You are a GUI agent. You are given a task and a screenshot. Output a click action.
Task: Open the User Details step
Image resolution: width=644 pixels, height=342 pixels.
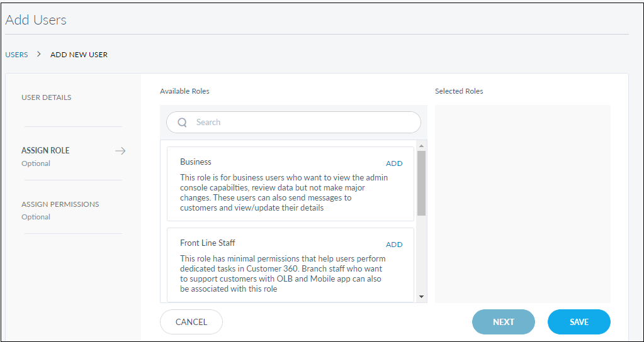coord(47,97)
